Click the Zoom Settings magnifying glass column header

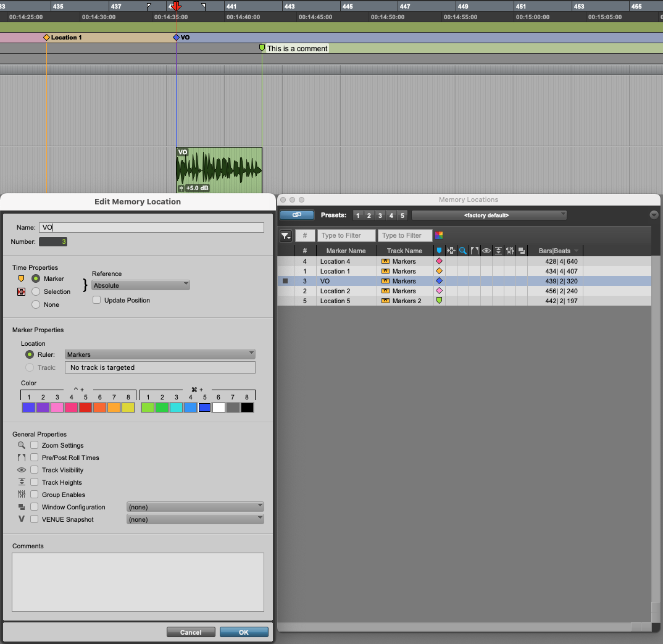pos(464,251)
